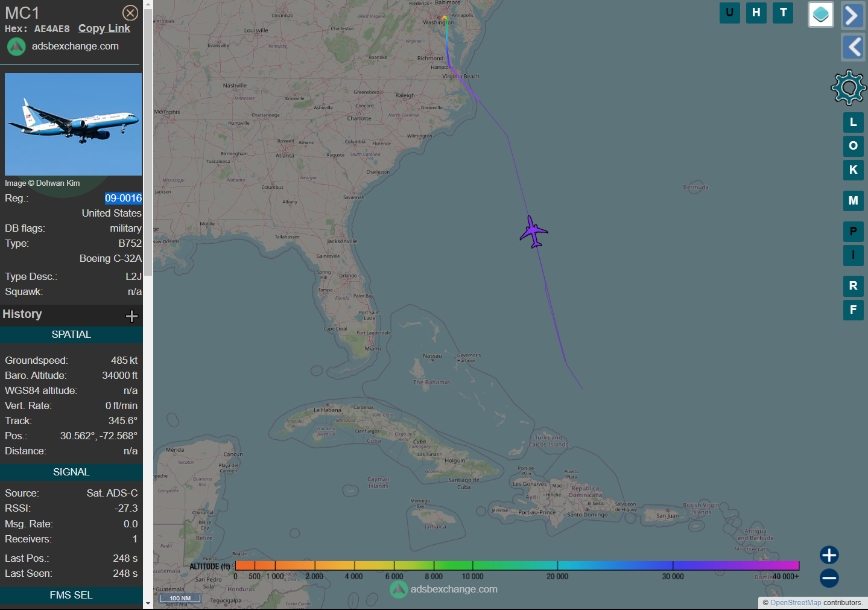
Task: Toggle the M map option button
Action: tap(853, 201)
